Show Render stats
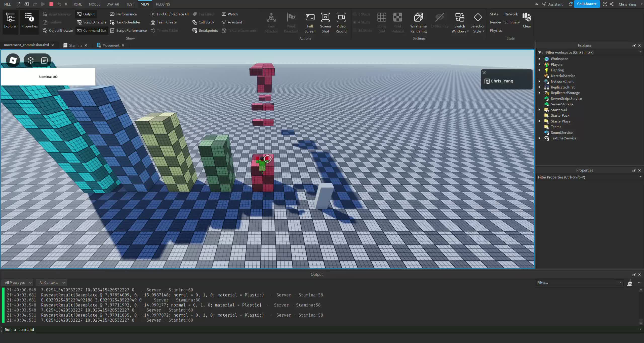 click(x=495, y=22)
